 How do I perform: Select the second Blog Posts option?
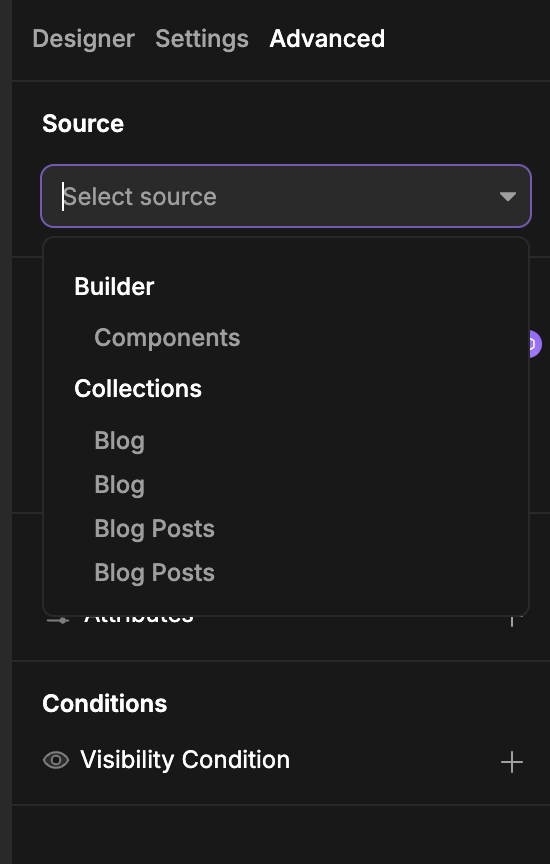coord(154,573)
